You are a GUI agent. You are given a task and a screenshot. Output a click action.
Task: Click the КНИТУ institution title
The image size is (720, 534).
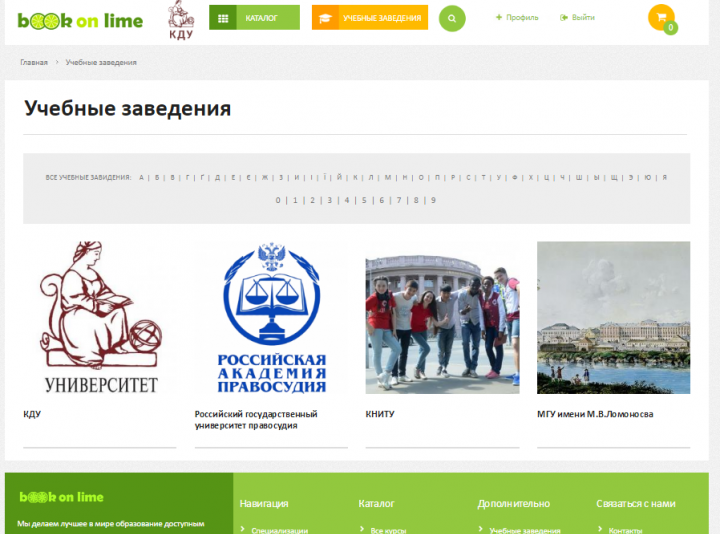380,414
